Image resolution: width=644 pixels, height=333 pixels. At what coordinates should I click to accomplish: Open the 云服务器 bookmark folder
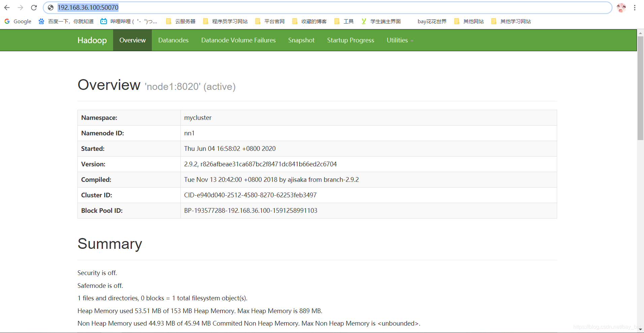(x=181, y=21)
